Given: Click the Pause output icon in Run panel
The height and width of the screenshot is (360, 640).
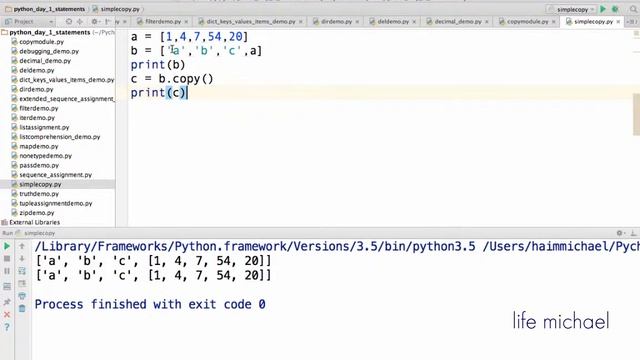Looking at the screenshot, I should click(x=7, y=271).
